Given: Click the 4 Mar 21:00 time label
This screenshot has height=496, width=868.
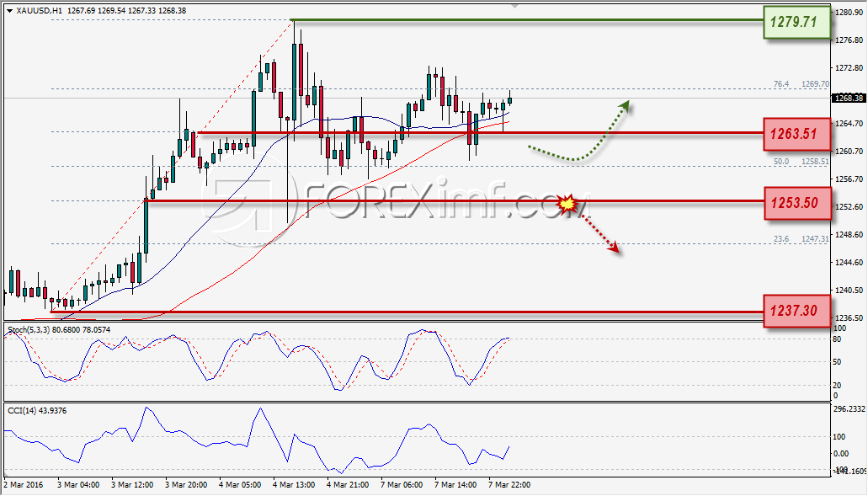Looking at the screenshot, I should 348,485.
